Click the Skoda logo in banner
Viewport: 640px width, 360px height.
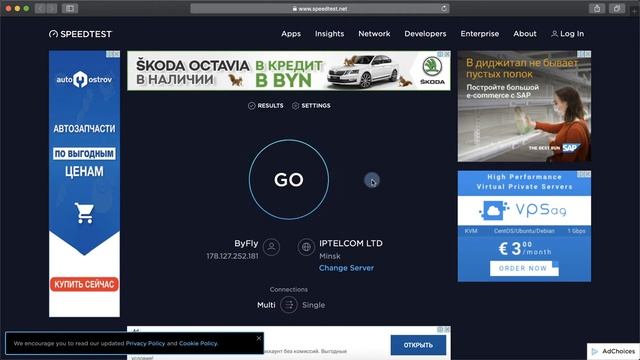[x=432, y=70]
